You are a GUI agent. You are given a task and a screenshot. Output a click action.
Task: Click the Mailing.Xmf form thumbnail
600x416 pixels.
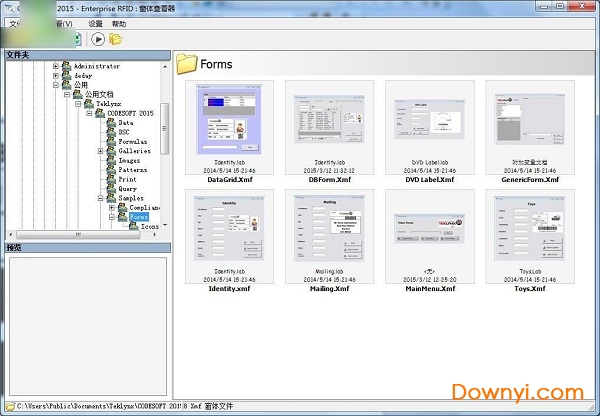[329, 229]
